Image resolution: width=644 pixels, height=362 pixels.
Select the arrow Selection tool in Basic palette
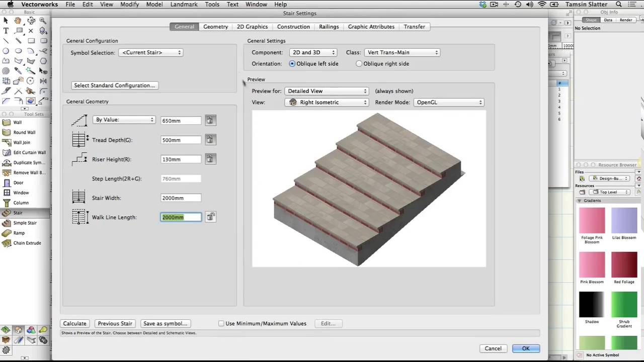(x=6, y=21)
